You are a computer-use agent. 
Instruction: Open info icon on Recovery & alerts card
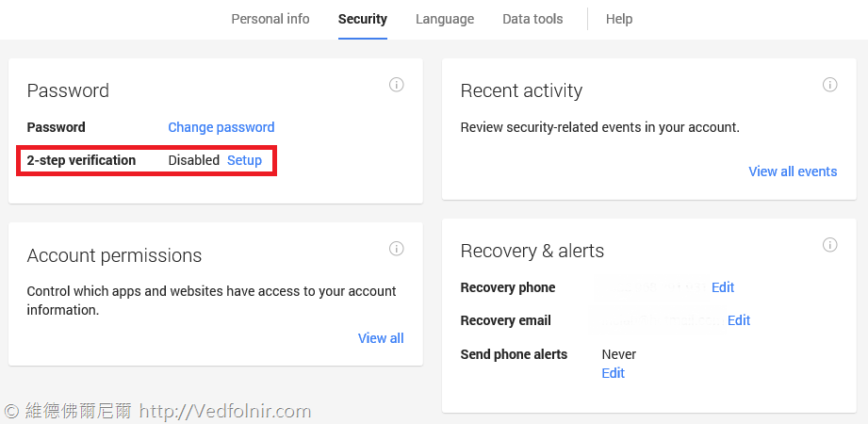pyautogui.click(x=829, y=245)
